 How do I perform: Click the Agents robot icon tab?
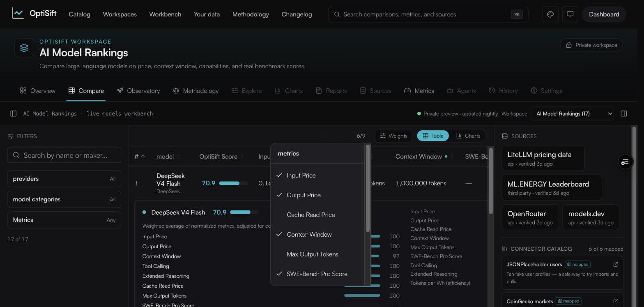(x=450, y=90)
